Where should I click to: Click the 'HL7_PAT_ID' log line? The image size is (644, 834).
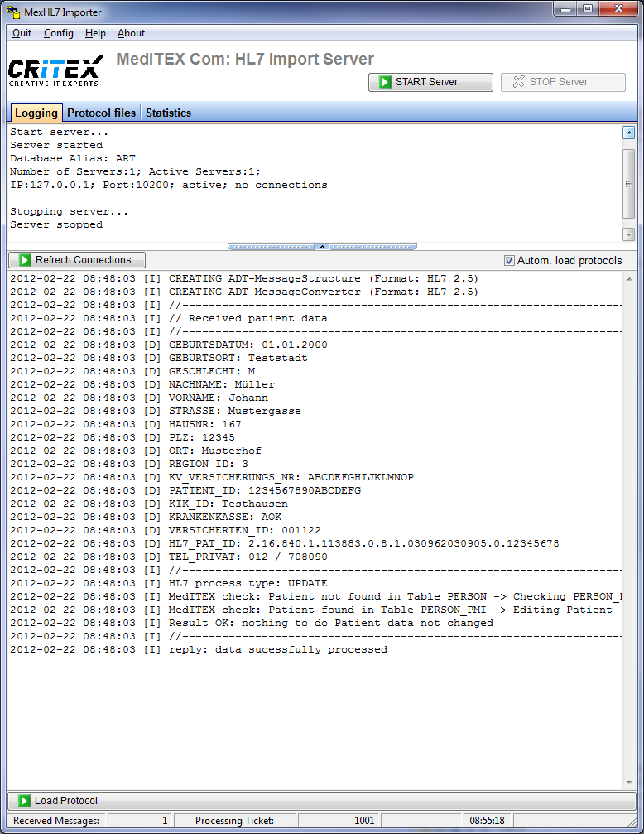[285, 543]
